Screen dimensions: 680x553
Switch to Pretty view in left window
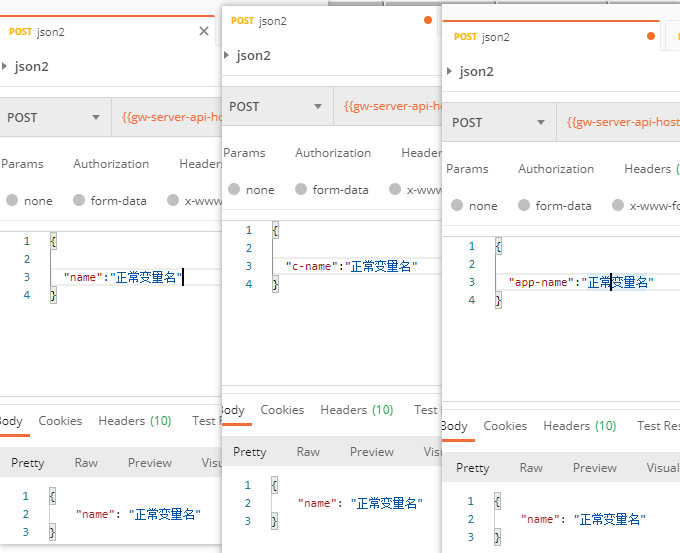point(28,463)
